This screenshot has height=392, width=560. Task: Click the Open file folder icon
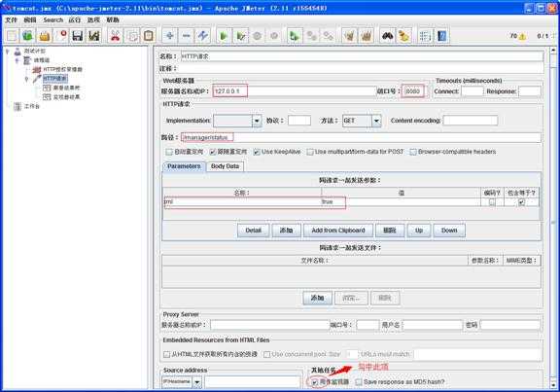(45, 36)
